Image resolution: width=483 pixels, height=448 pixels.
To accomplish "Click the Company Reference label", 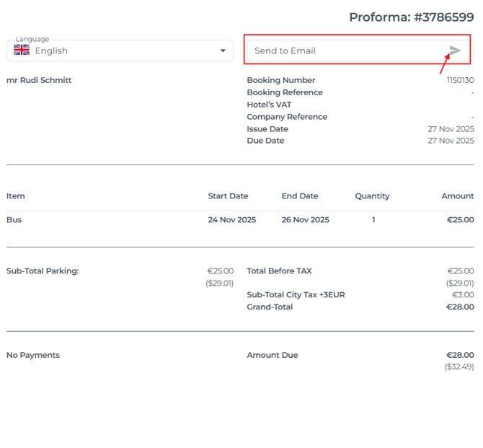I will click(287, 117).
